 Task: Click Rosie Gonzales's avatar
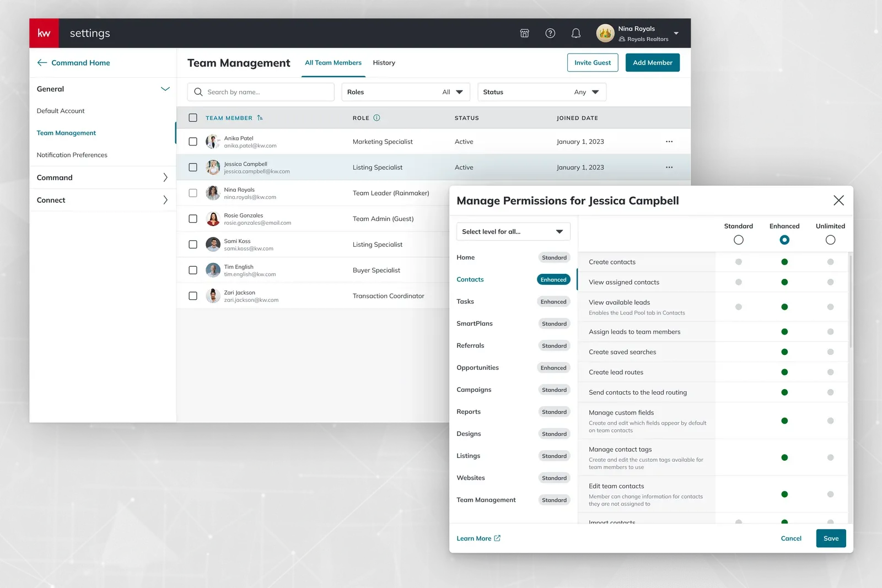coord(213,219)
